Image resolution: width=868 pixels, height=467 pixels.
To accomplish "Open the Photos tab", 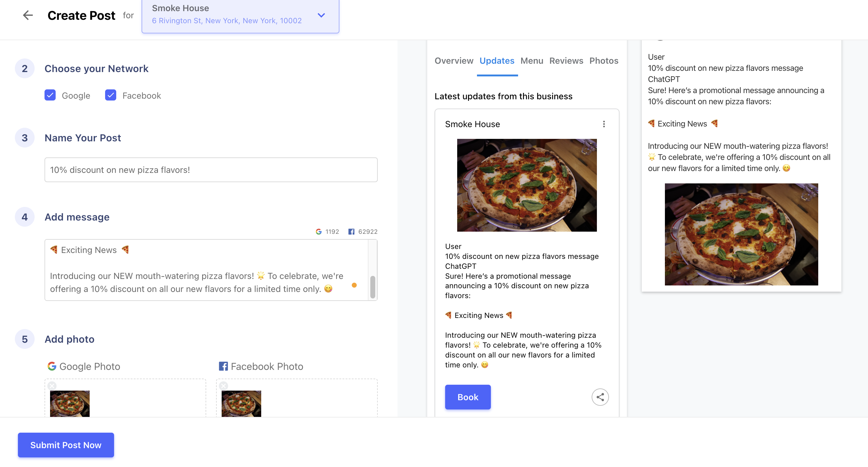I will 604,61.
